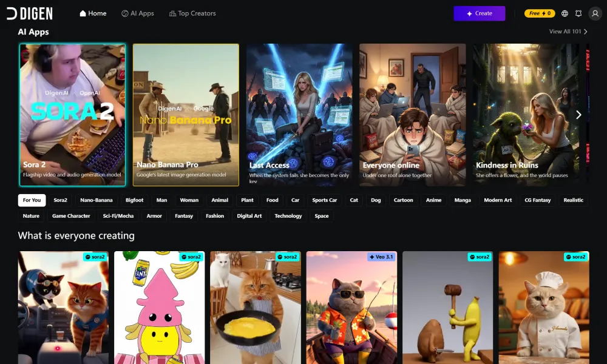Open the language globe icon
607x364 pixels.
(565, 13)
